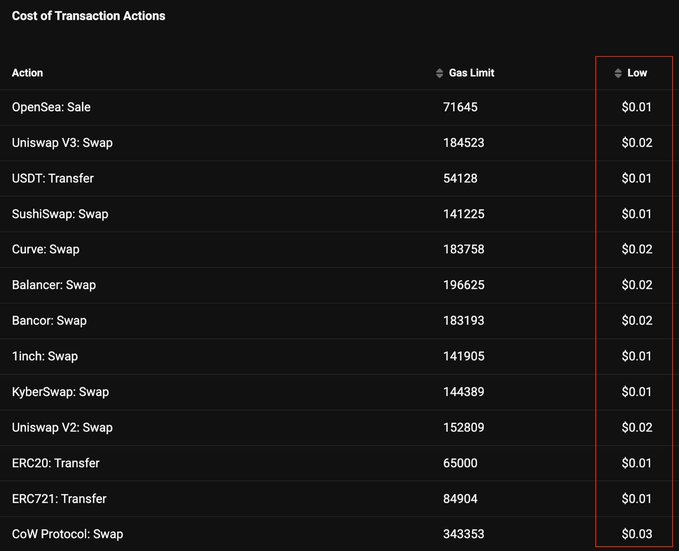This screenshot has height=551, width=679.
Task: Select the OpenSea: Sale row label
Action: pos(51,107)
